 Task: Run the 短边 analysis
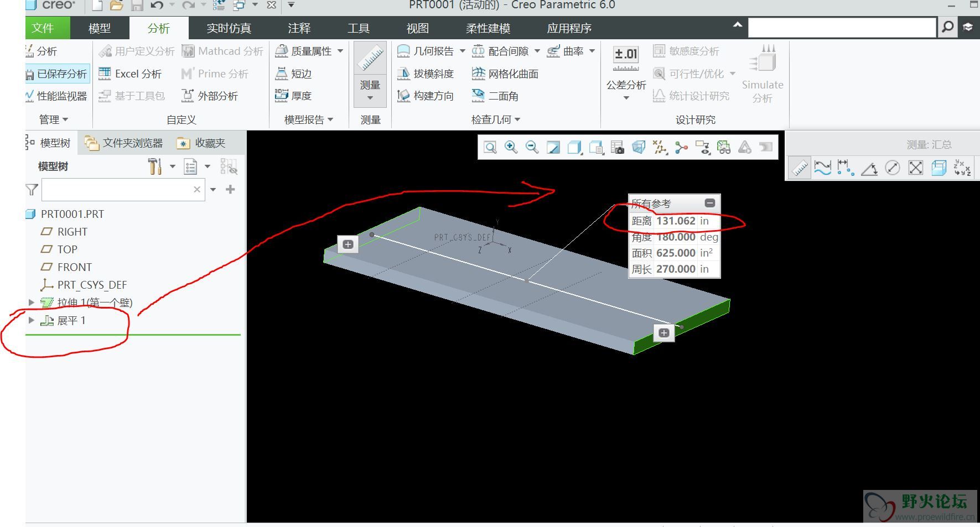[293, 74]
